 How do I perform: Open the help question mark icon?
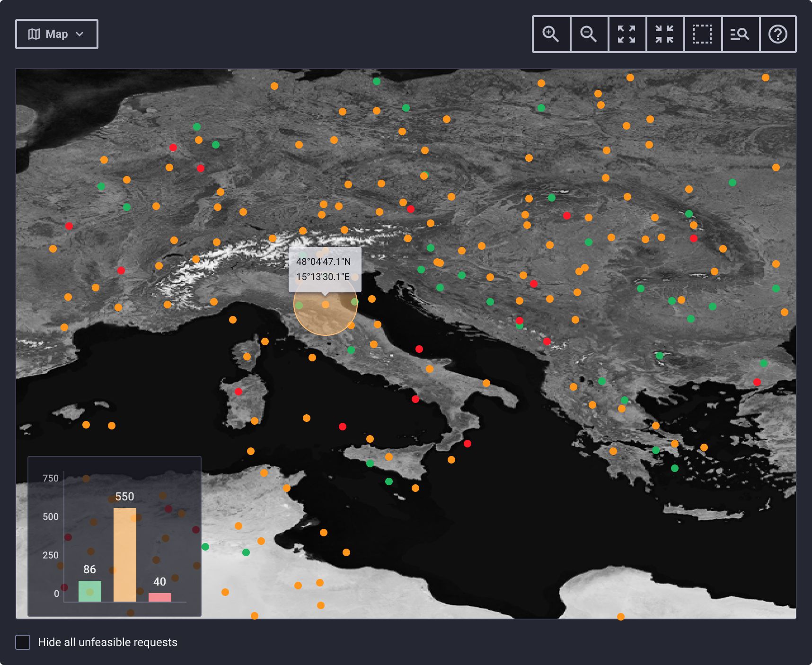(778, 34)
